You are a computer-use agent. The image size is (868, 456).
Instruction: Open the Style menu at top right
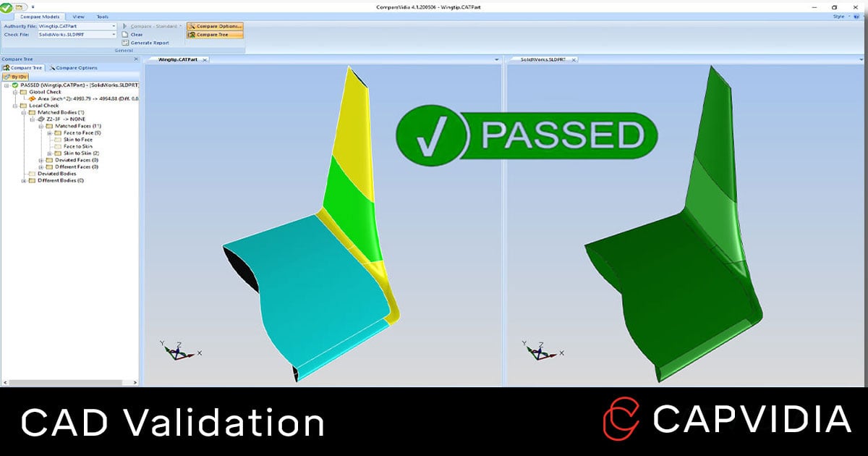click(838, 16)
